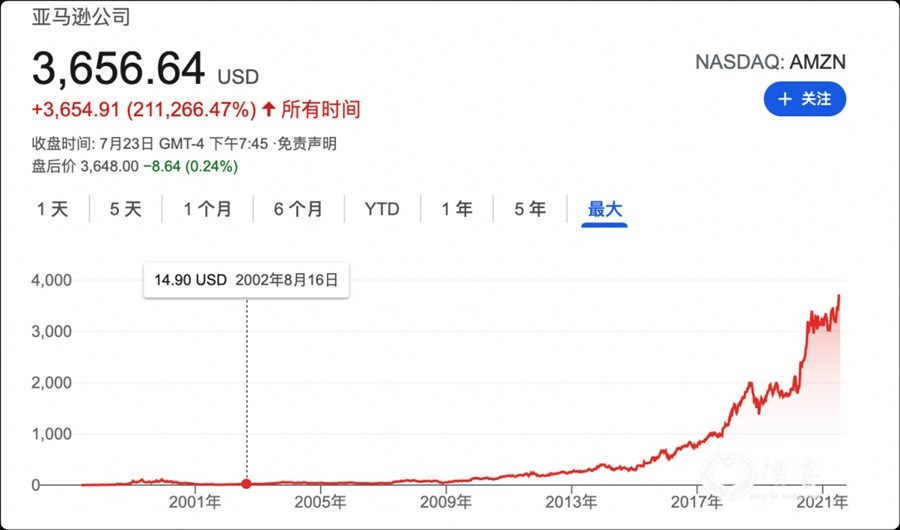The height and width of the screenshot is (530, 900).
Task: Click the 1,000 y-axis label
Action: click(x=52, y=434)
